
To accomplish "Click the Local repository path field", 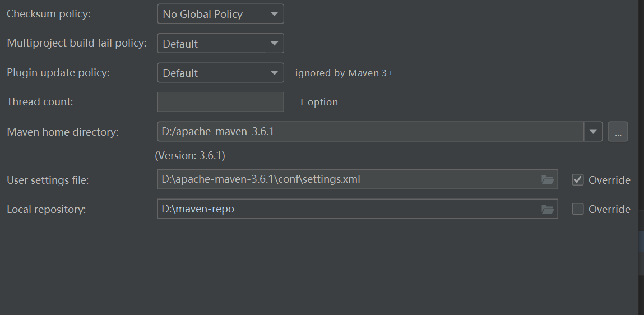I will [348, 209].
